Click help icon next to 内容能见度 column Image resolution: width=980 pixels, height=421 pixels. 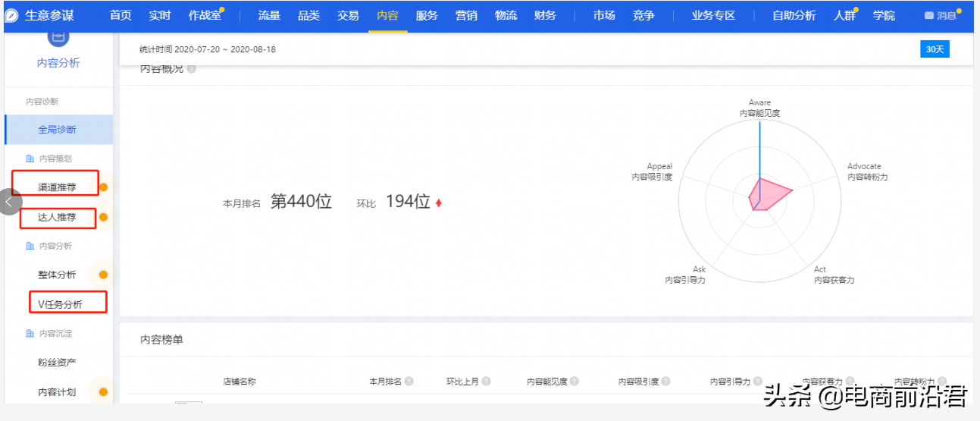pos(575,382)
